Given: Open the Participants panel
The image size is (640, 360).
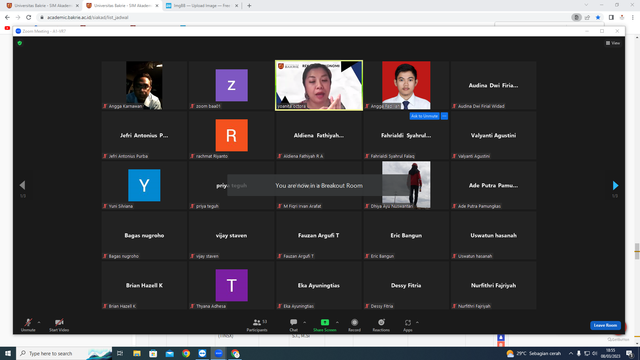Looking at the screenshot, I should 257,325.
